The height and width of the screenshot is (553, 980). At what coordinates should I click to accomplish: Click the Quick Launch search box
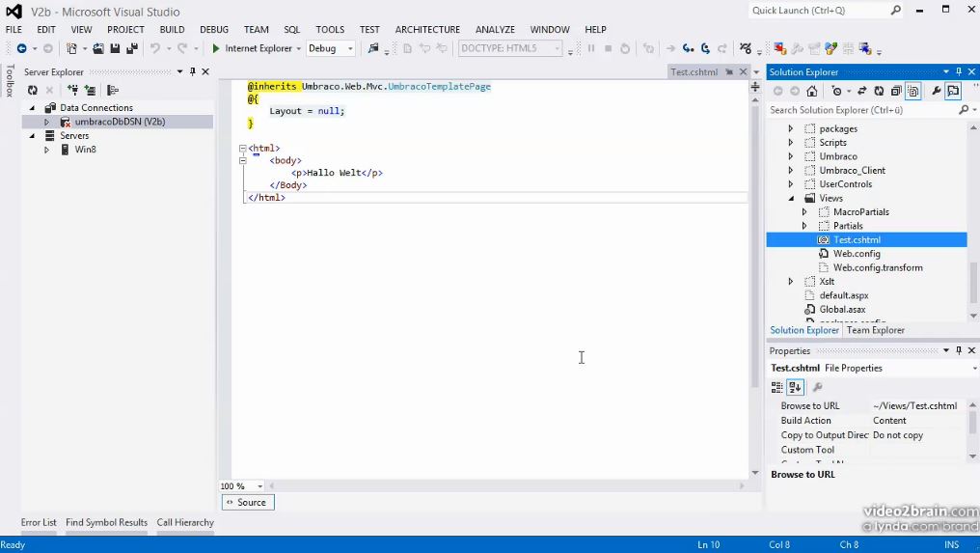(819, 10)
